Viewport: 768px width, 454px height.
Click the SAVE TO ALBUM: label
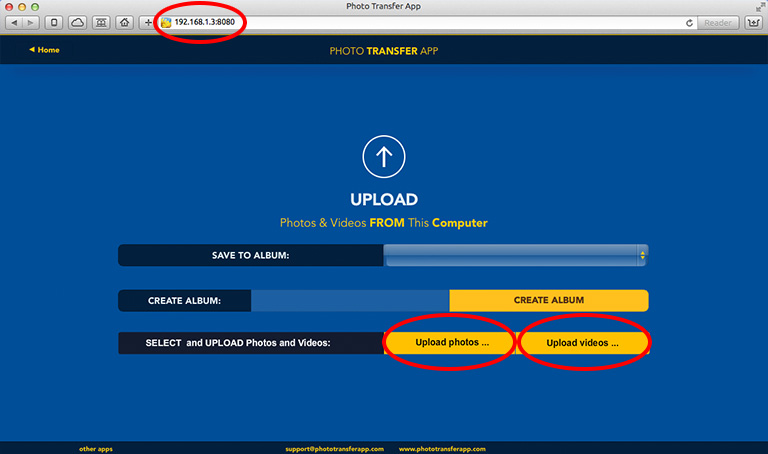(250, 255)
